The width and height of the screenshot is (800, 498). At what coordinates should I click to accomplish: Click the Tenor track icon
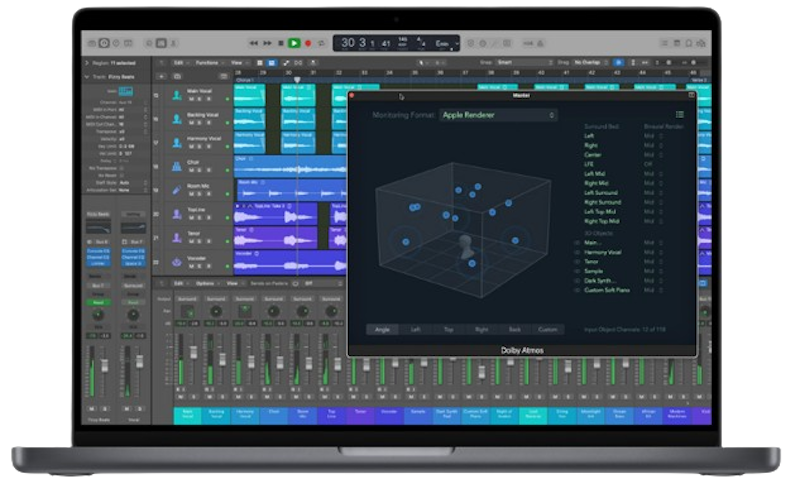pyautogui.click(x=177, y=238)
